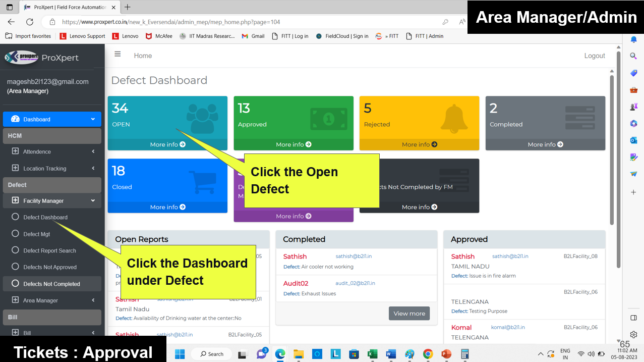
Task: Select Defects Not Approved sidebar option
Action: [x=50, y=268]
